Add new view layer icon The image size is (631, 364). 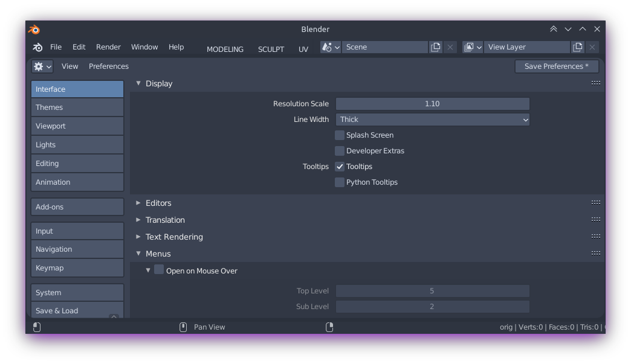pos(577,47)
